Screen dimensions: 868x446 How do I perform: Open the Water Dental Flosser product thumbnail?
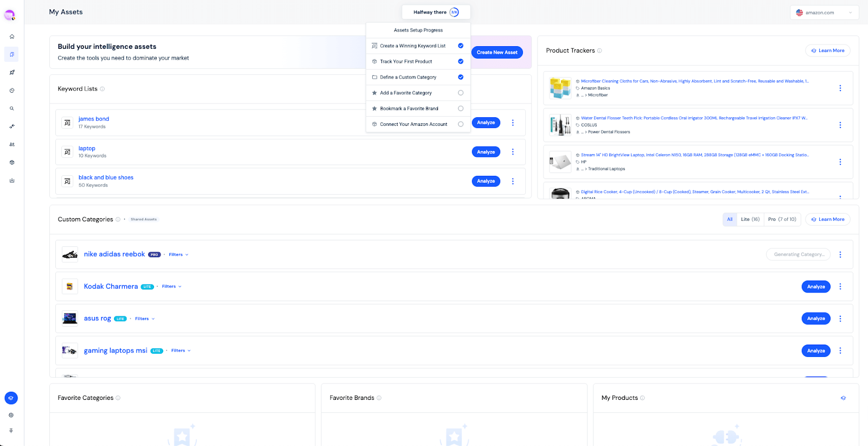tap(560, 125)
